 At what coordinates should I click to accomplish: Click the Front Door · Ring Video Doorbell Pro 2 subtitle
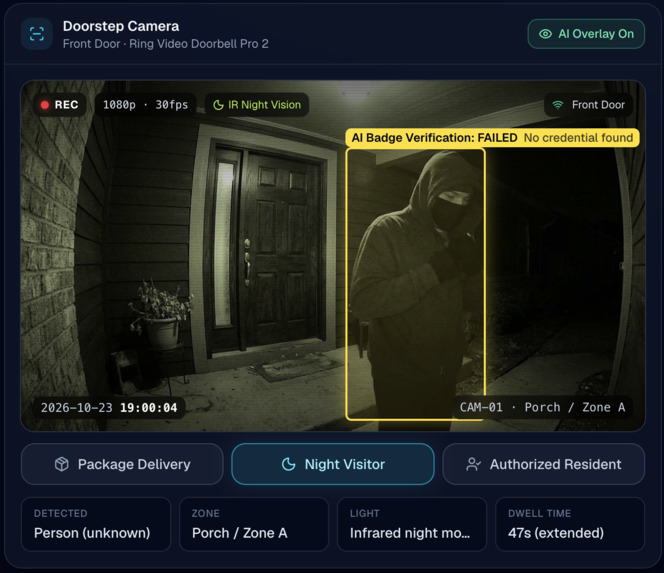(x=166, y=44)
